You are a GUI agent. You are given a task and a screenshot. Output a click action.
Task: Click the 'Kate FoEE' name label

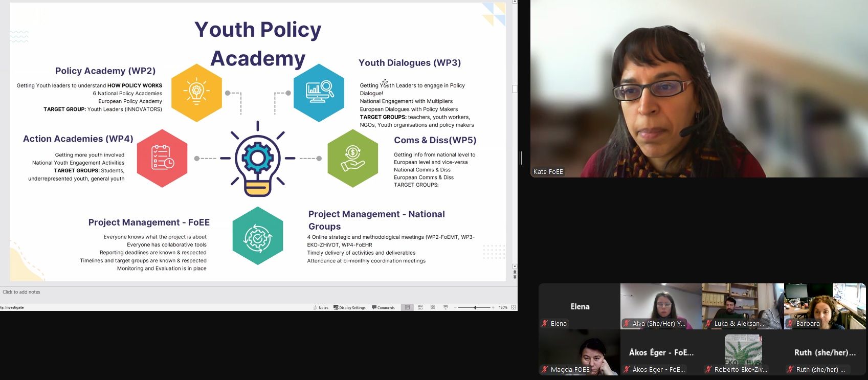[x=548, y=172]
